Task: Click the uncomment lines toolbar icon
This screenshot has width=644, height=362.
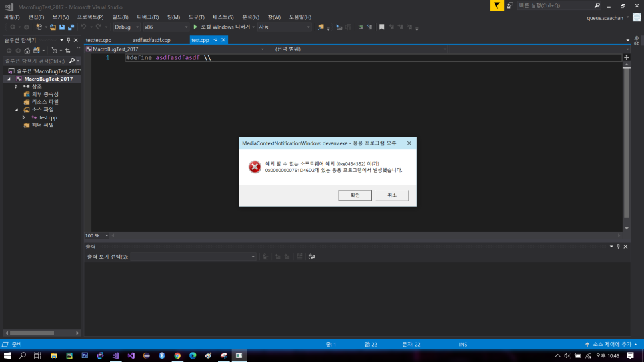Action: [x=369, y=27]
